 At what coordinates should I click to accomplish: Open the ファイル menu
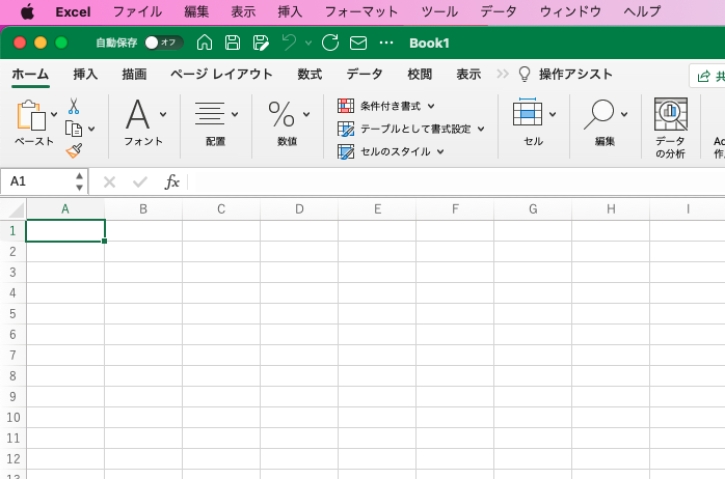(137, 12)
